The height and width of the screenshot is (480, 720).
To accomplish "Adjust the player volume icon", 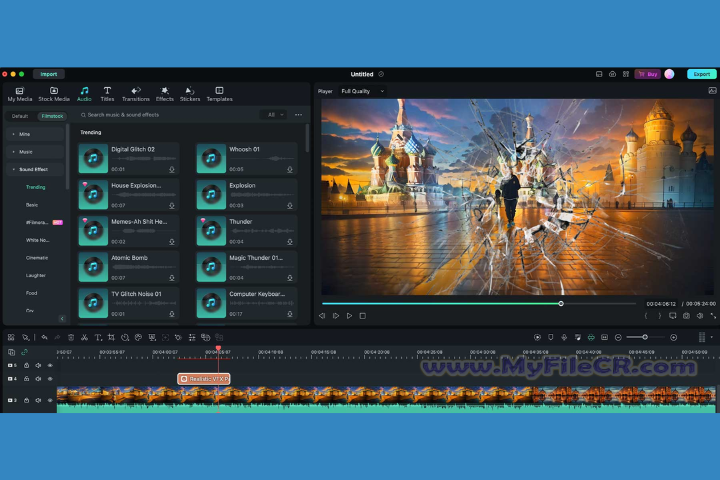I will point(700,316).
